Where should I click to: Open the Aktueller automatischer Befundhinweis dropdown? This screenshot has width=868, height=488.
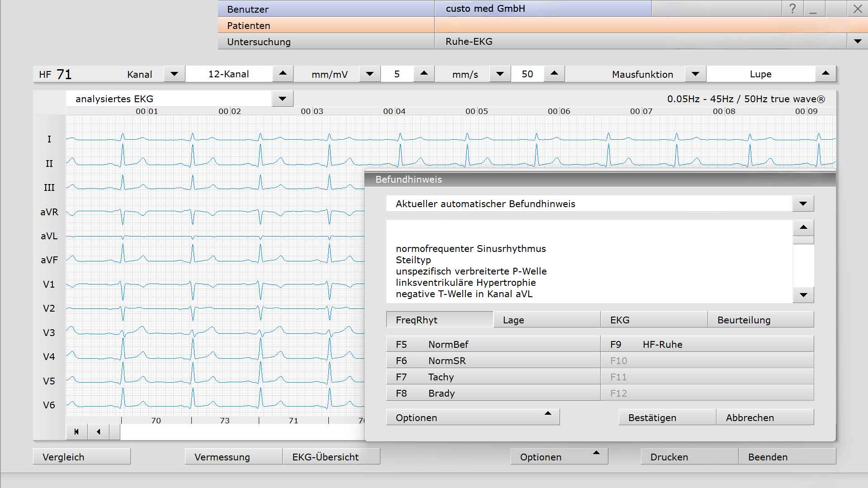pyautogui.click(x=803, y=204)
